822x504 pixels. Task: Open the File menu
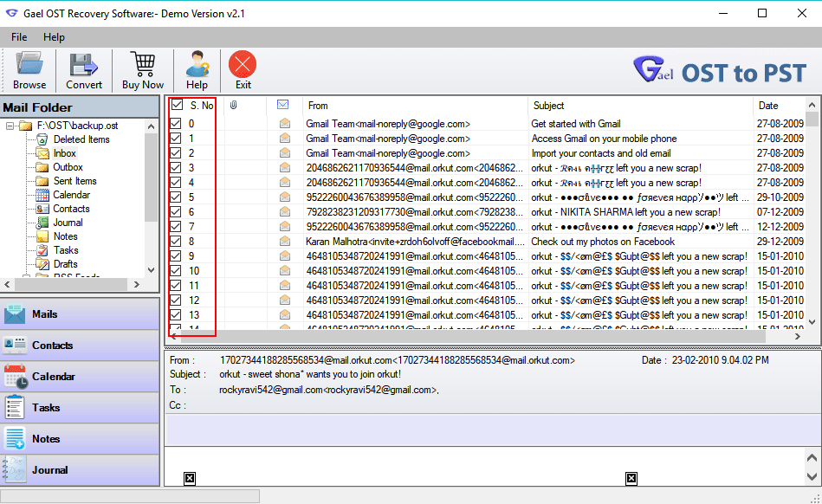(19, 37)
